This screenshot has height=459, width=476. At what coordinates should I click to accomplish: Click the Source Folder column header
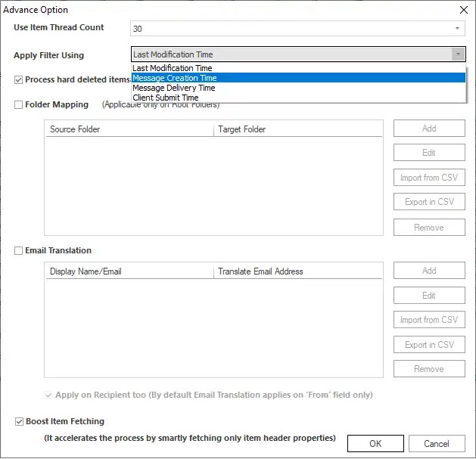click(x=129, y=129)
